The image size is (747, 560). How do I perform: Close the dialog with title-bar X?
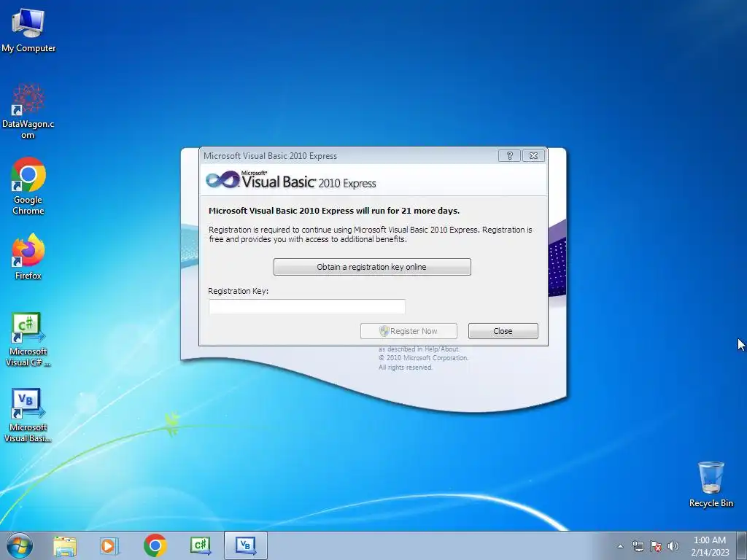(x=533, y=156)
